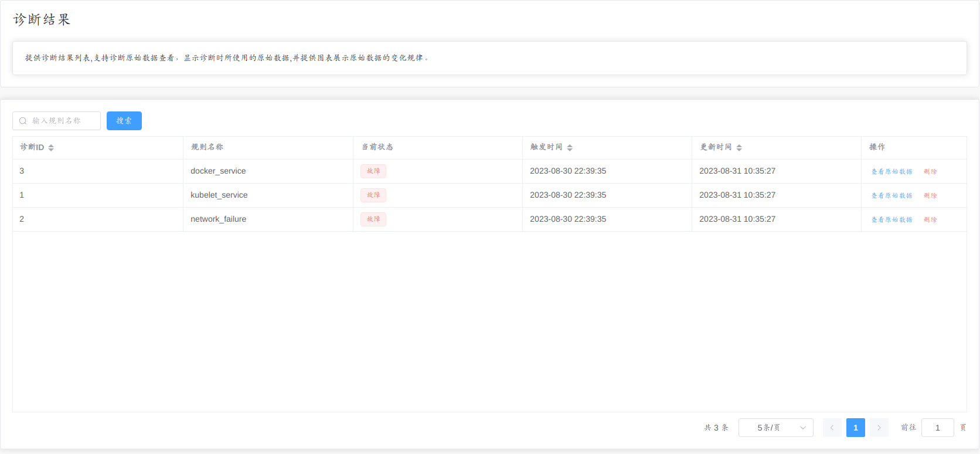Click the go-to page number input

pos(937,428)
